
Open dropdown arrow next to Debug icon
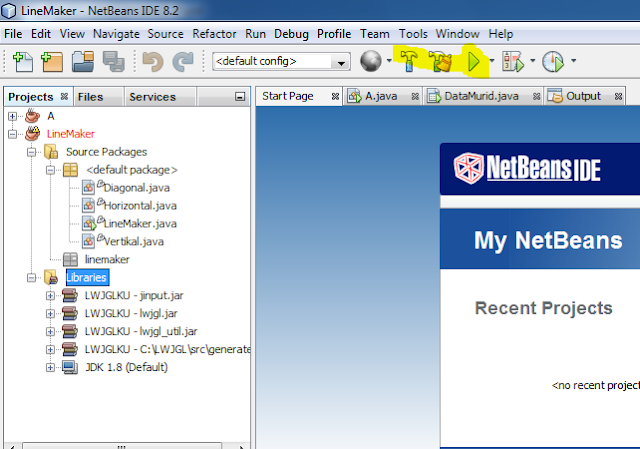point(533,61)
